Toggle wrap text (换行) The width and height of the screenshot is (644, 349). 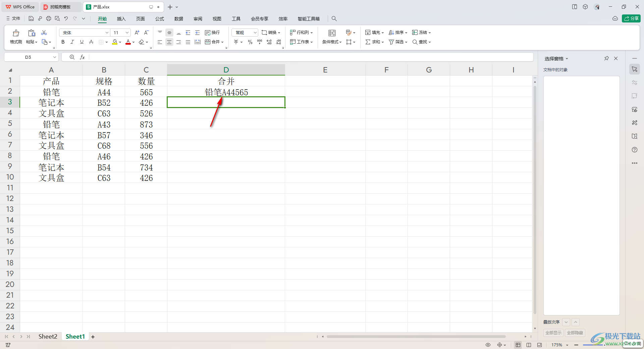[212, 33]
